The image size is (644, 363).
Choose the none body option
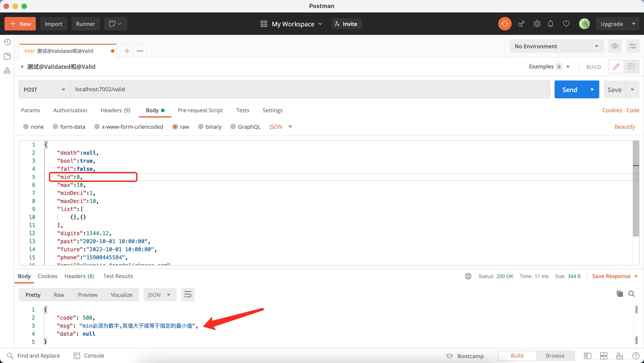(x=26, y=127)
